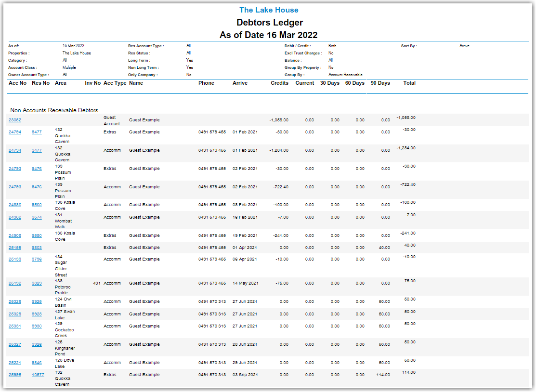Open account link for 138 Potoroo Prairie
Screen dimensions: 536x392
point(15,283)
